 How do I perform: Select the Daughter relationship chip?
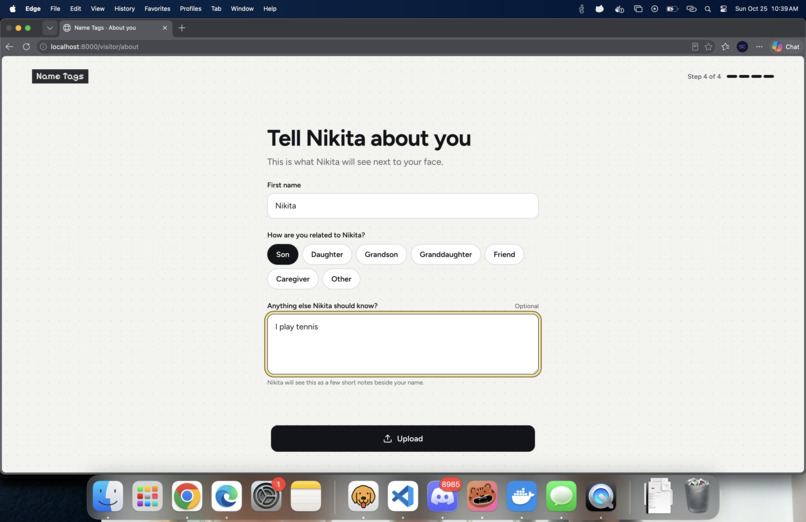tap(327, 254)
